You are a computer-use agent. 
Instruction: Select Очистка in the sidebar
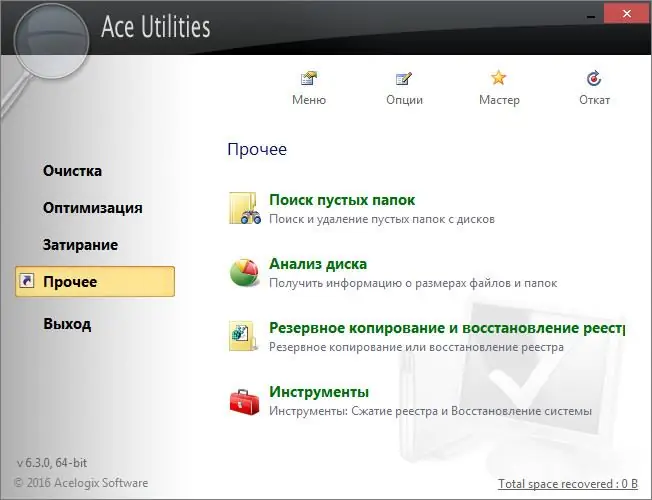pyautogui.click(x=72, y=171)
